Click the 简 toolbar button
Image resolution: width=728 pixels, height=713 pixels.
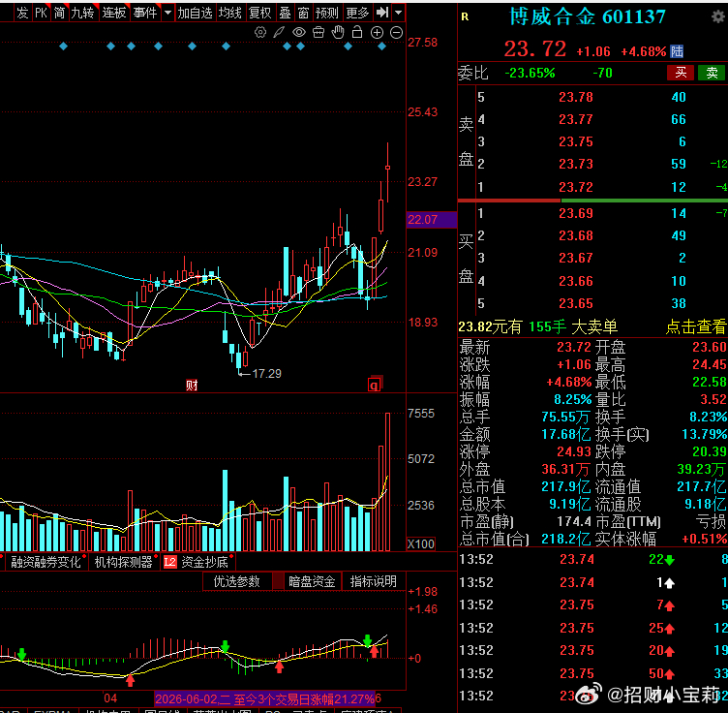coord(59,13)
